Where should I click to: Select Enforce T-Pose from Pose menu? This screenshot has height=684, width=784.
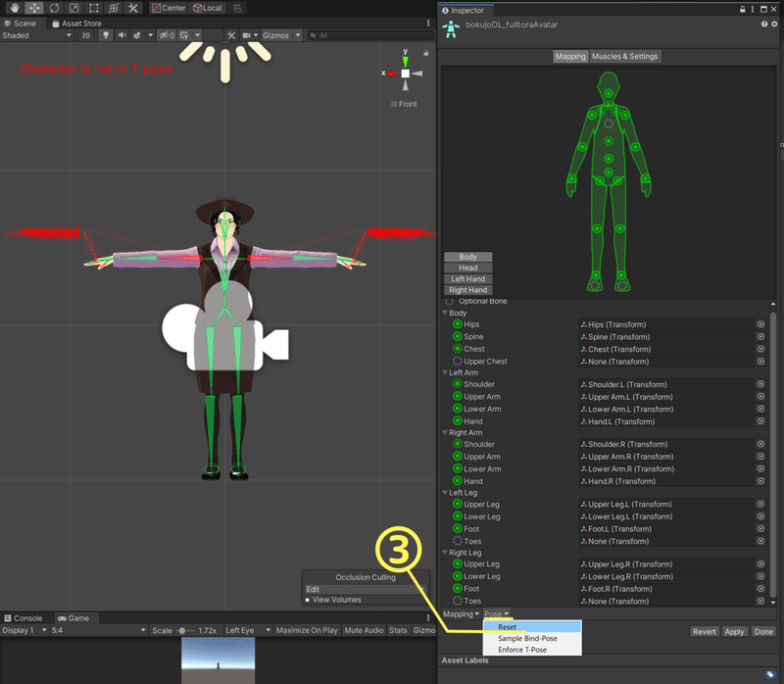click(x=524, y=649)
